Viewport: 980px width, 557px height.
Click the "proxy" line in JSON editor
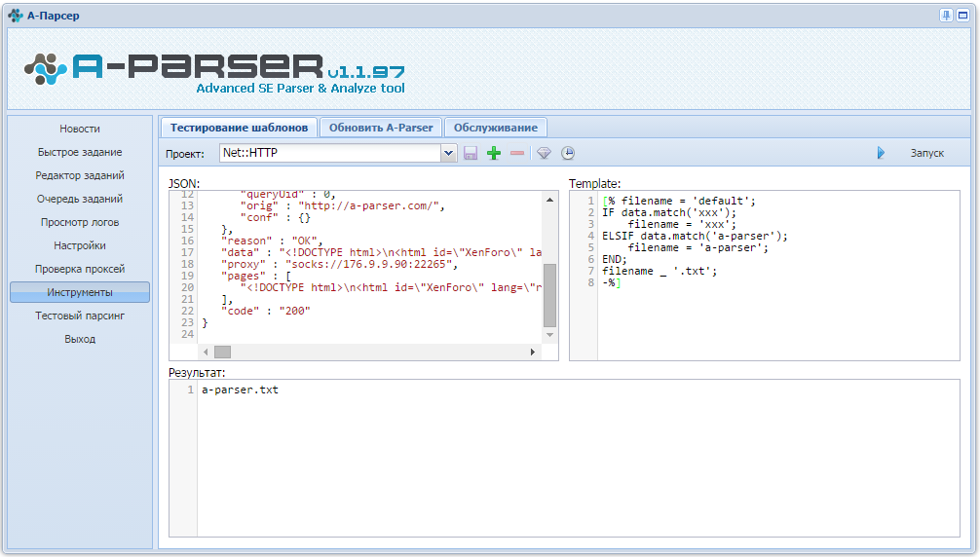point(339,264)
